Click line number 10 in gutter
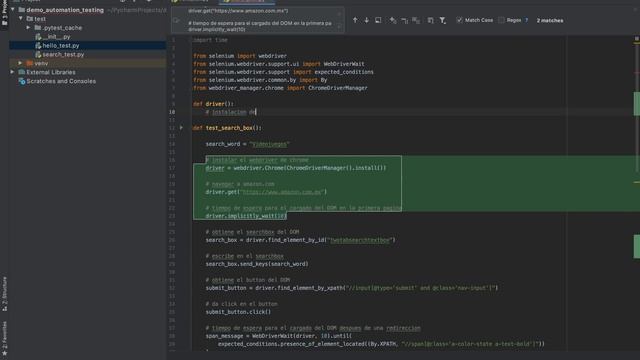Viewport: 640px width, 360px height. pos(172,112)
